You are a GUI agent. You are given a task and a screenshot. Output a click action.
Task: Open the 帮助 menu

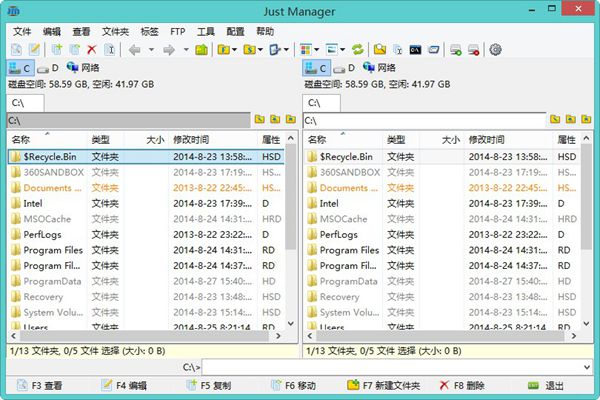[265, 31]
